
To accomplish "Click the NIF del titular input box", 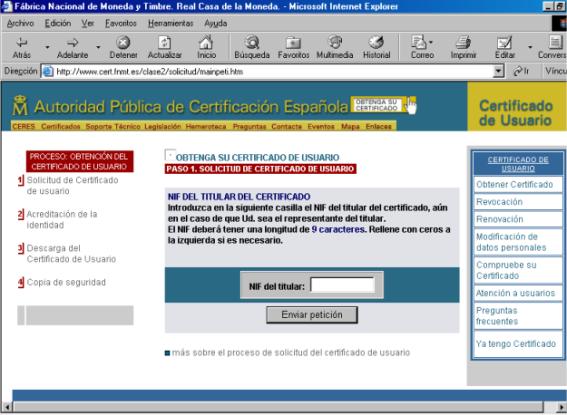I will 342,285.
